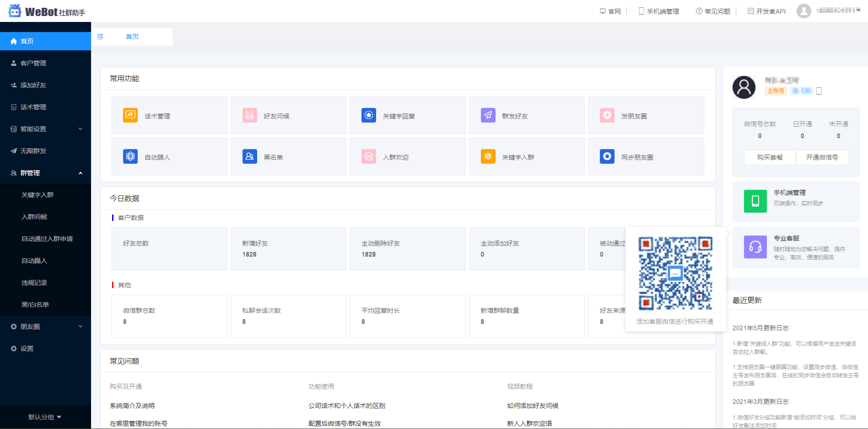Open the 黑名单 card icon

click(250, 156)
